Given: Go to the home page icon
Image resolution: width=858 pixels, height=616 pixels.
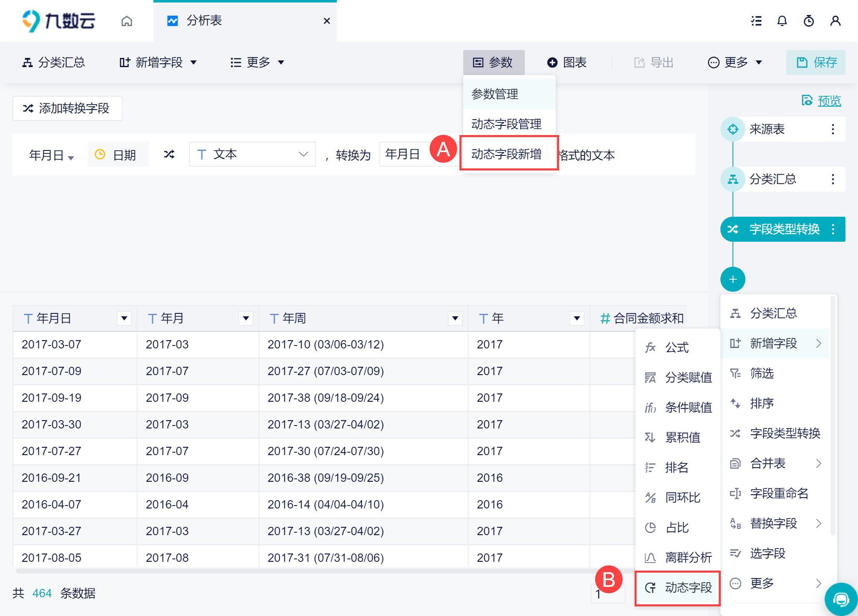Looking at the screenshot, I should 127,21.
